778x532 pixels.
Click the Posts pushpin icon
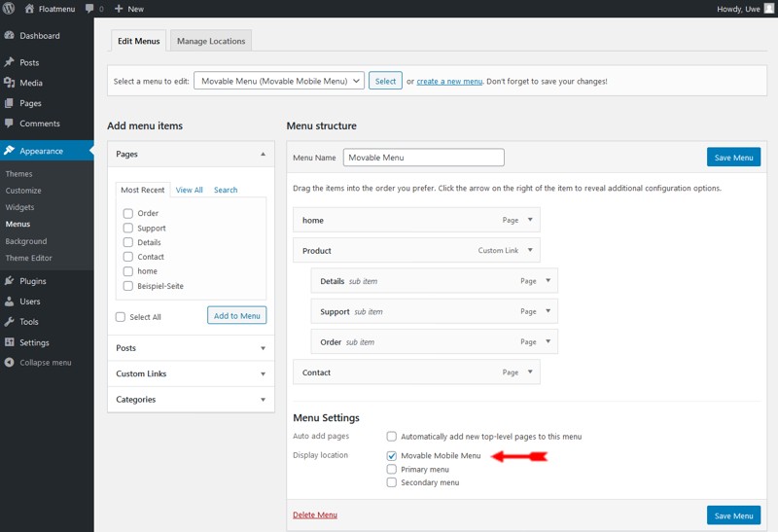click(9, 62)
